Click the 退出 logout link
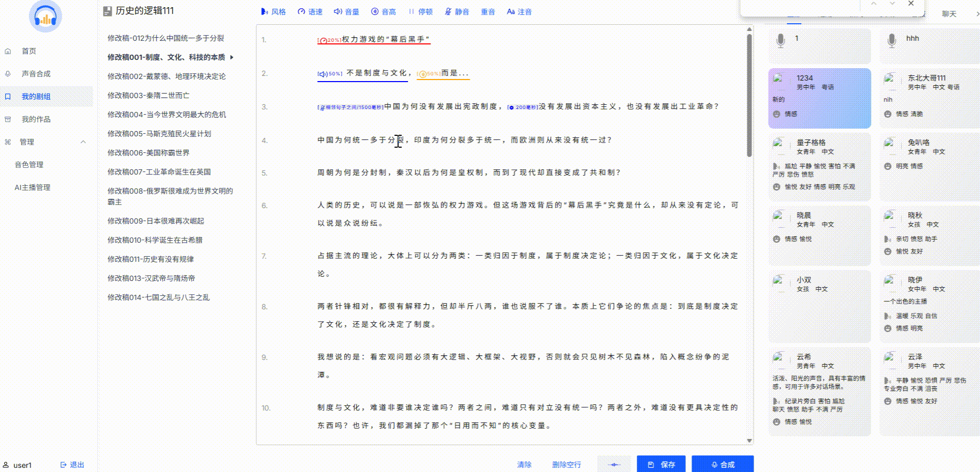This screenshot has height=472, width=980. (x=72, y=465)
